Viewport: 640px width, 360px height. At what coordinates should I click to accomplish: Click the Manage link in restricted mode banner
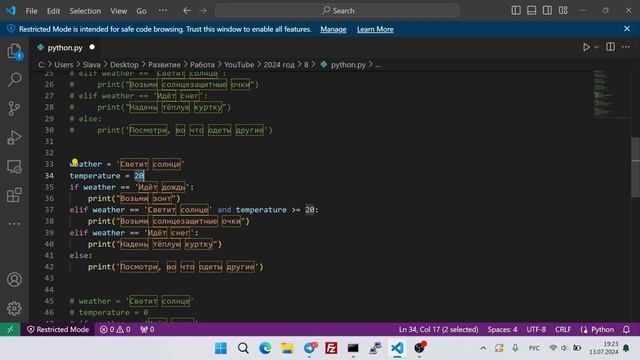(x=333, y=29)
